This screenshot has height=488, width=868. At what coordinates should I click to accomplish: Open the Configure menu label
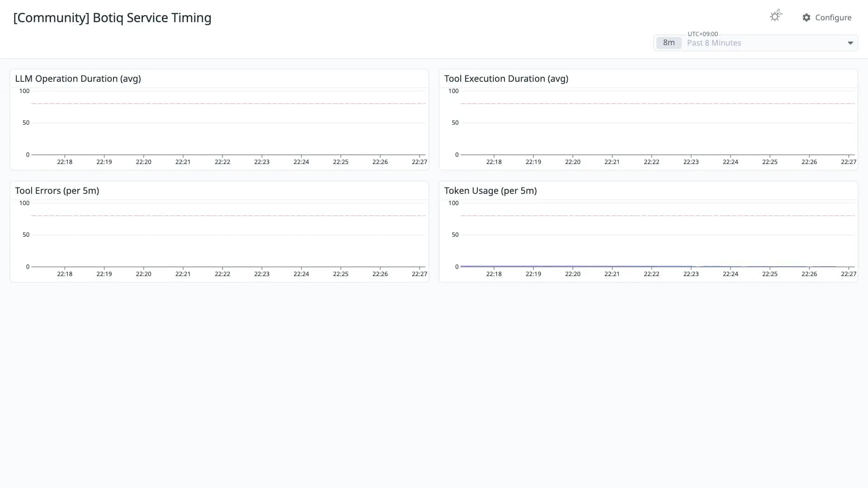[x=833, y=18]
